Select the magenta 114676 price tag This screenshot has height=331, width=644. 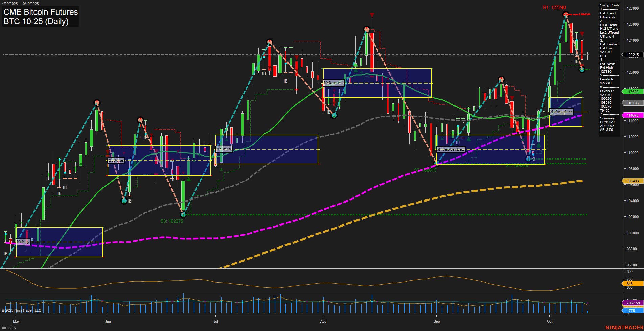click(x=632, y=115)
